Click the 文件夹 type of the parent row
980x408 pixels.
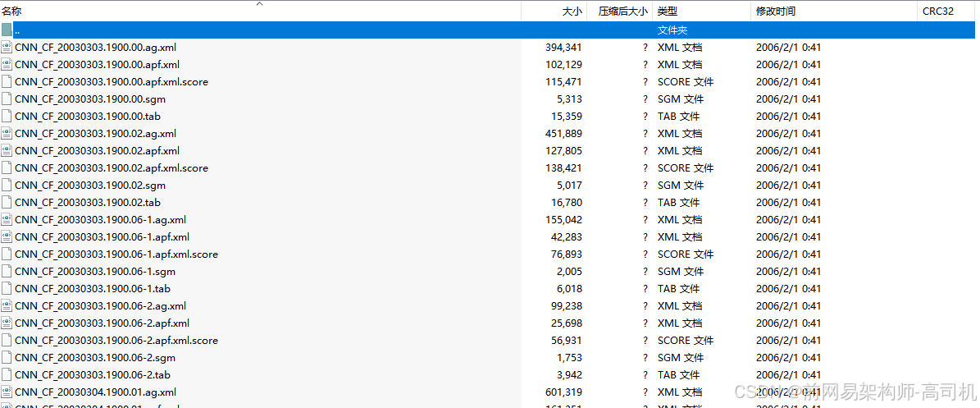tap(673, 30)
